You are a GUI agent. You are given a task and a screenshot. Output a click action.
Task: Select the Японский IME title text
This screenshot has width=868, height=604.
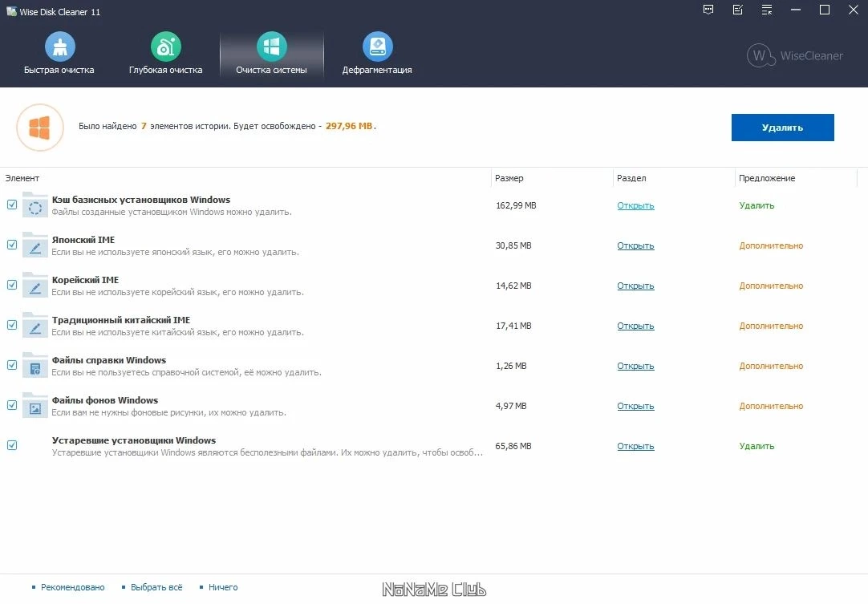pyautogui.click(x=83, y=240)
